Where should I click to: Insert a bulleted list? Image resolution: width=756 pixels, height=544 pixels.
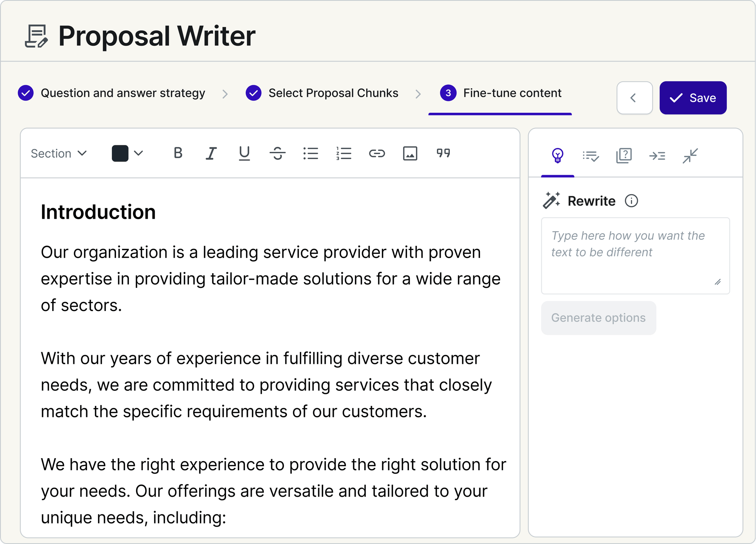click(311, 153)
